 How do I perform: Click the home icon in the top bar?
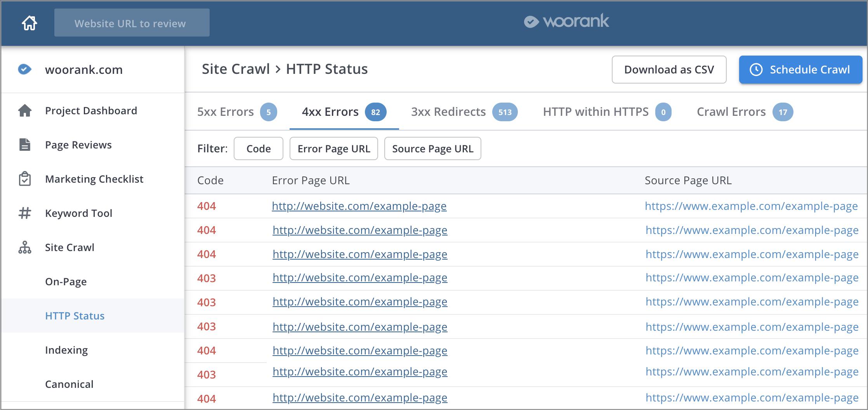30,23
